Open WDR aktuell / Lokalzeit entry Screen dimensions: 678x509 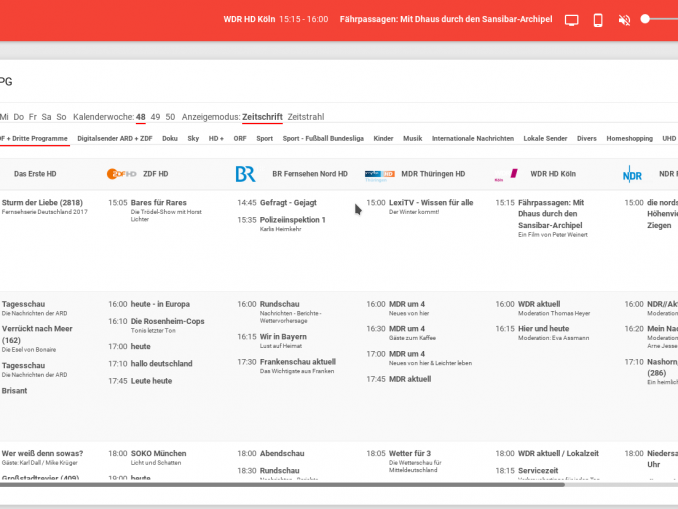(558, 453)
